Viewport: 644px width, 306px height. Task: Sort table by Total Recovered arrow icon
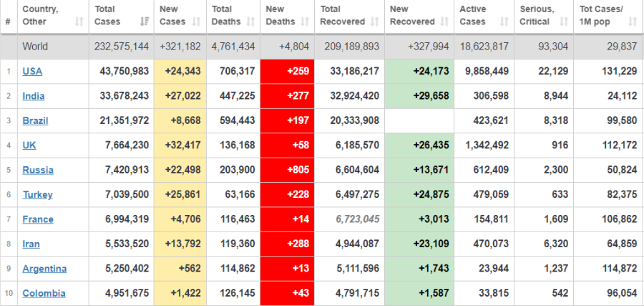pyautogui.click(x=374, y=21)
